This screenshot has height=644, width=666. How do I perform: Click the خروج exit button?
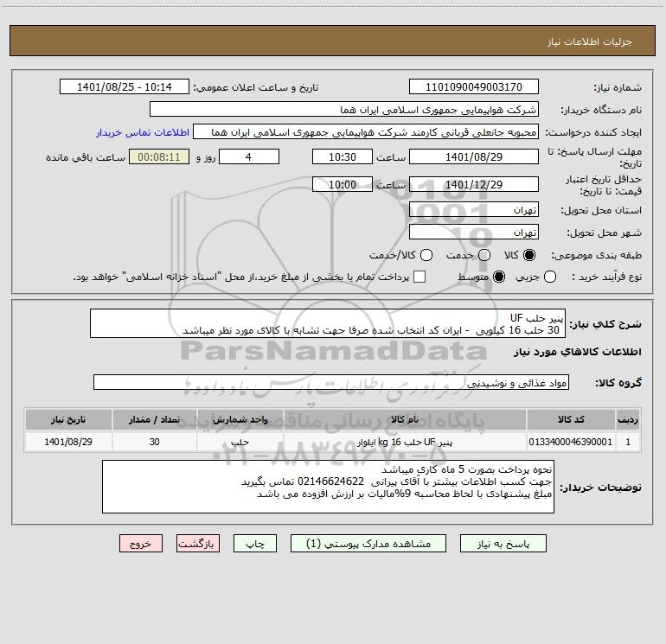(141, 544)
